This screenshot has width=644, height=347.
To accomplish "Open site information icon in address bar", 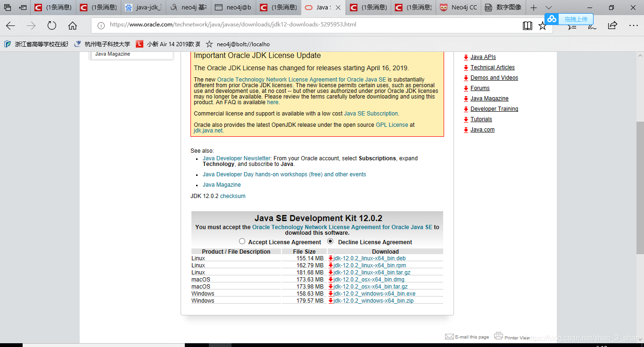I will pos(101,25).
